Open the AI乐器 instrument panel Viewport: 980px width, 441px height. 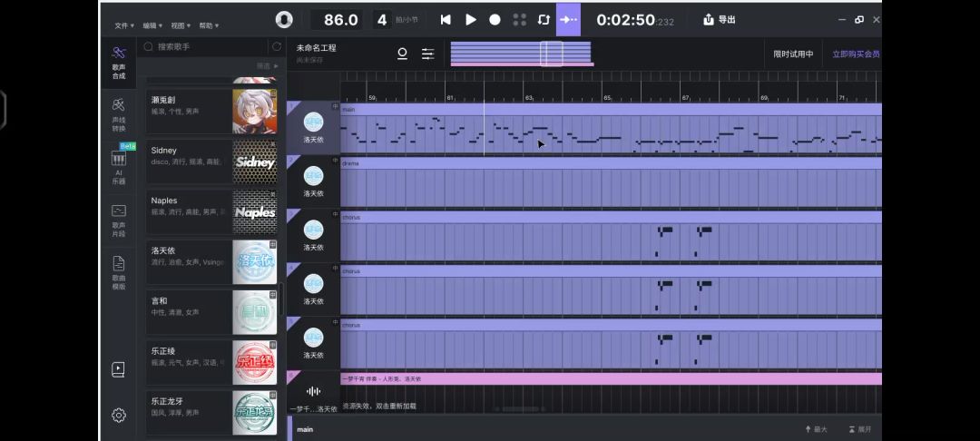[x=119, y=165]
